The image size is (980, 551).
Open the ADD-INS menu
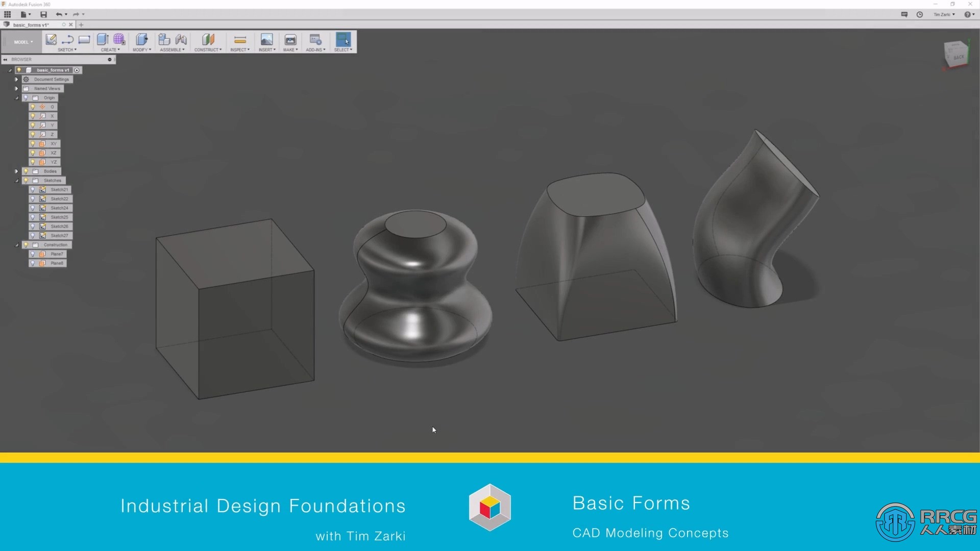(315, 50)
